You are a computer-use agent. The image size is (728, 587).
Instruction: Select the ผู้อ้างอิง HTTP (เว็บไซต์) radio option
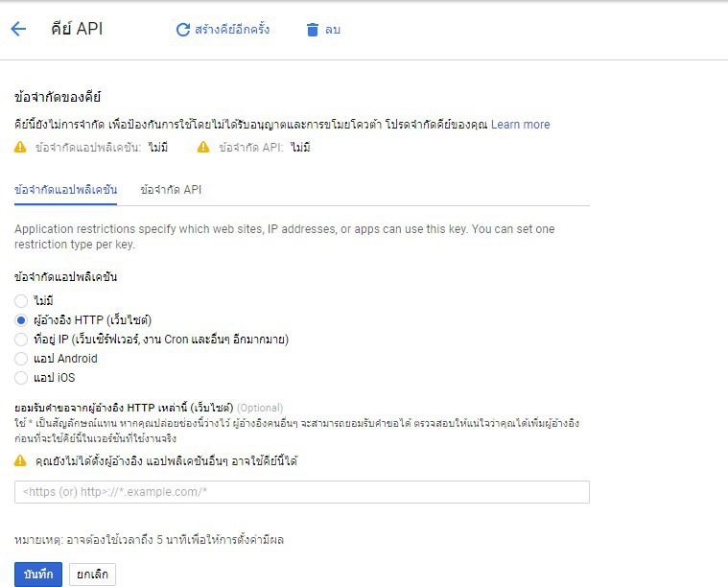[x=21, y=320]
